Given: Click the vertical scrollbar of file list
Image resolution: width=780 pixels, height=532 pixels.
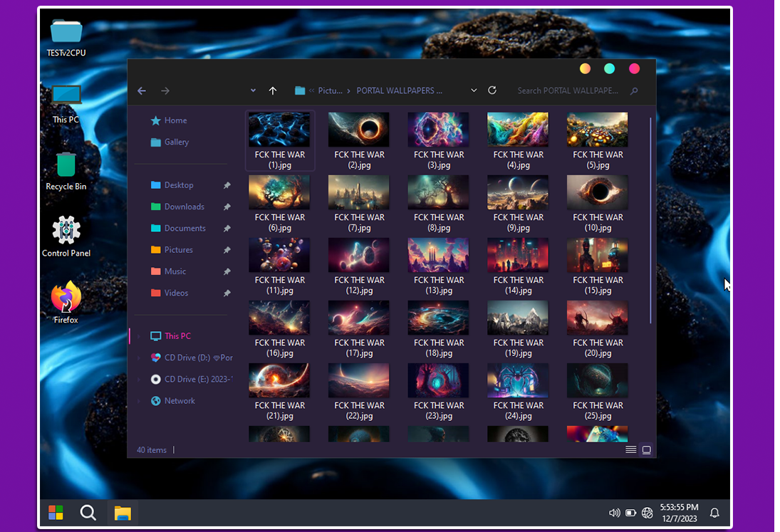Looking at the screenshot, I should pos(650,221).
